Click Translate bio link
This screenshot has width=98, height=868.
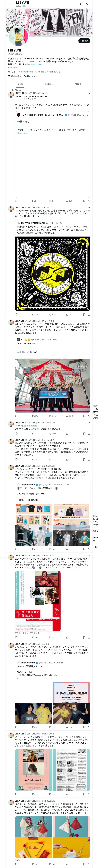pyautogui.click(x=14, y=67)
